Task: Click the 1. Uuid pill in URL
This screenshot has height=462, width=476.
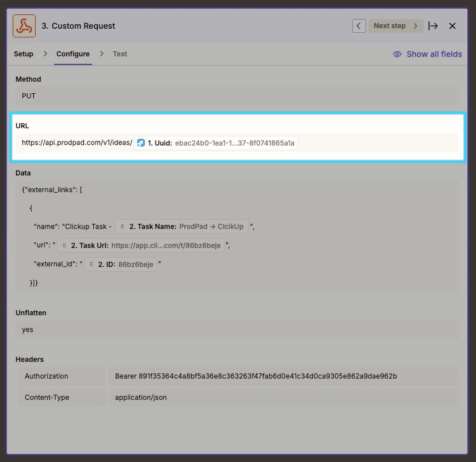Action: [215, 143]
